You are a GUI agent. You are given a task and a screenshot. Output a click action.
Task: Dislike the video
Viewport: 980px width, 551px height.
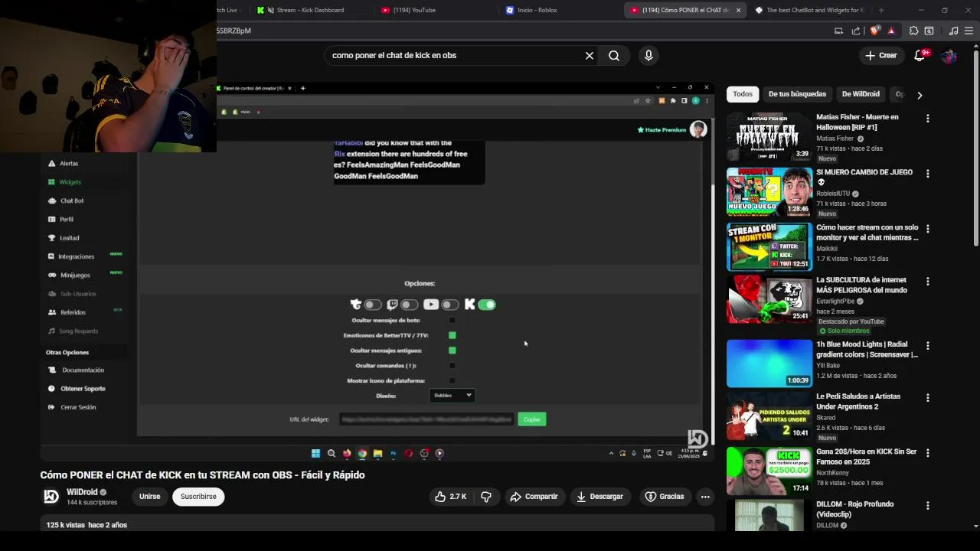[x=486, y=497]
